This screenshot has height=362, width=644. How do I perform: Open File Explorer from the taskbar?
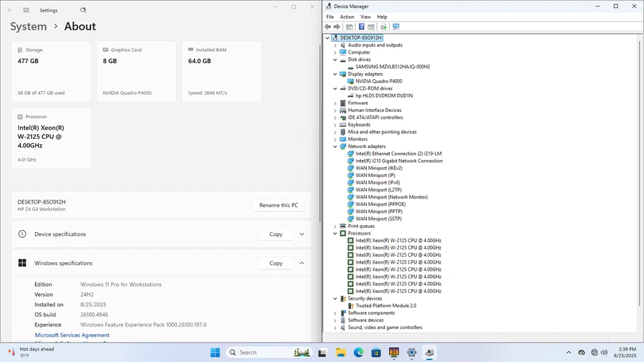[341, 352]
